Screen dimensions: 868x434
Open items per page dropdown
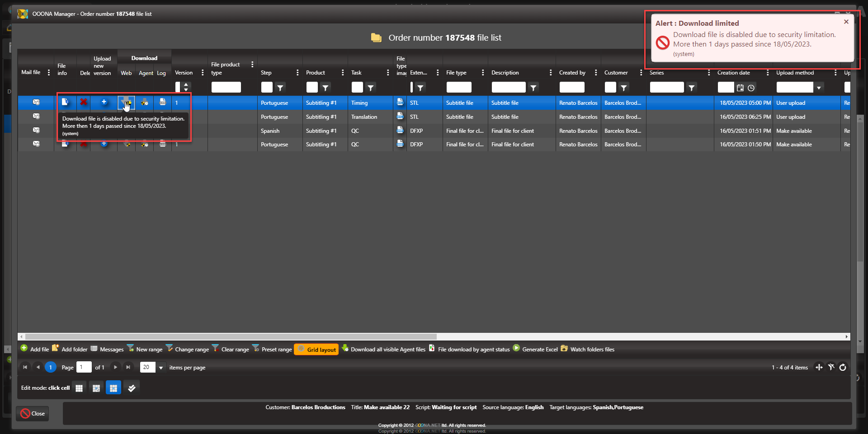click(x=160, y=368)
